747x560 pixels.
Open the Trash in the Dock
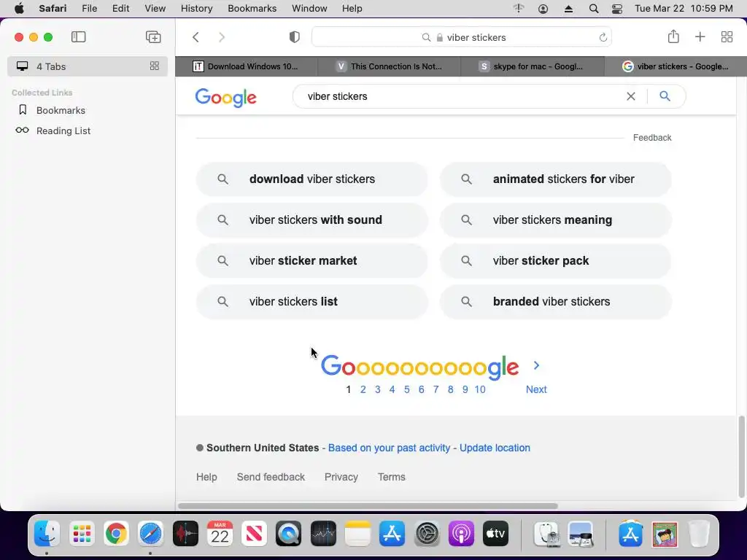point(699,534)
